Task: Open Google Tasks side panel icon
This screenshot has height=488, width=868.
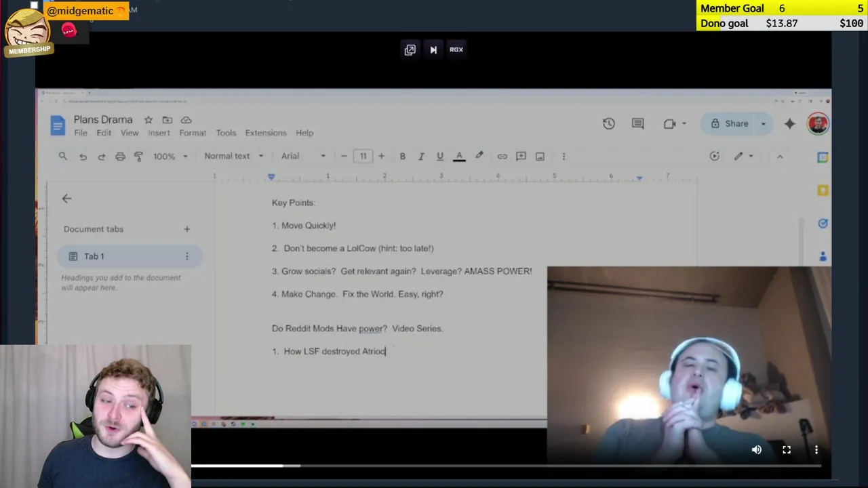Action: [823, 223]
